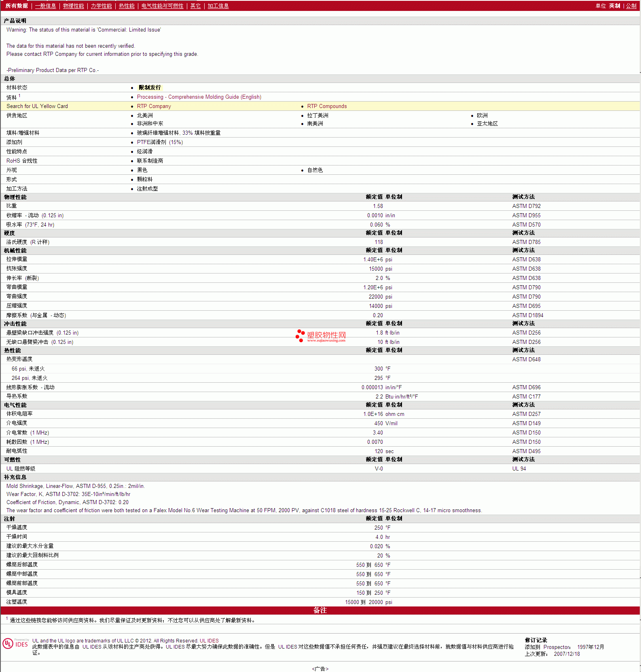Screen dimensions: 641x672
Task: Click the 亚太地区 availability region
Action: click(487, 123)
